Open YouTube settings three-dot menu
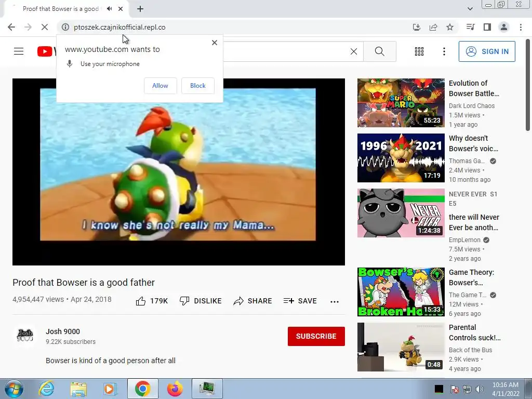The image size is (532, 399). [x=444, y=51]
